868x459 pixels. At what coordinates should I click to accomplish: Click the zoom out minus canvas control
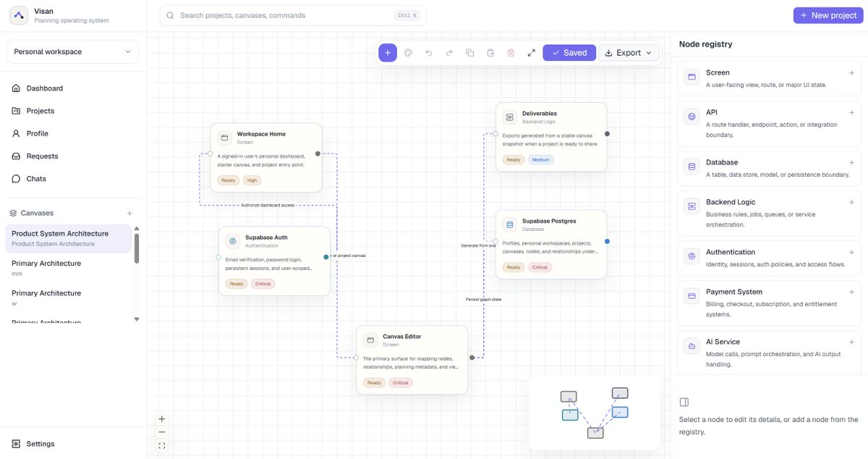click(161, 432)
